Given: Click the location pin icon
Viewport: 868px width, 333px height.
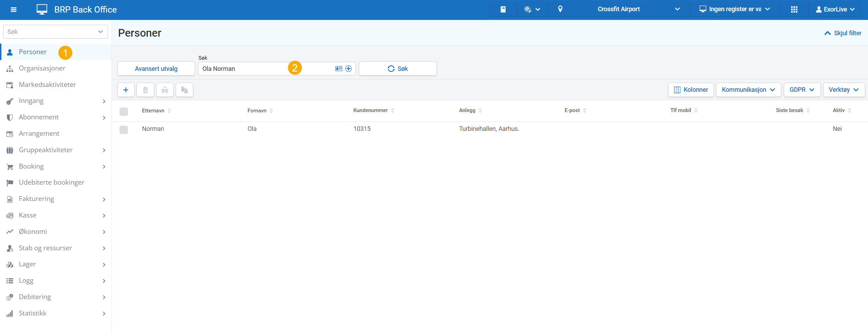Looking at the screenshot, I should tap(560, 9).
